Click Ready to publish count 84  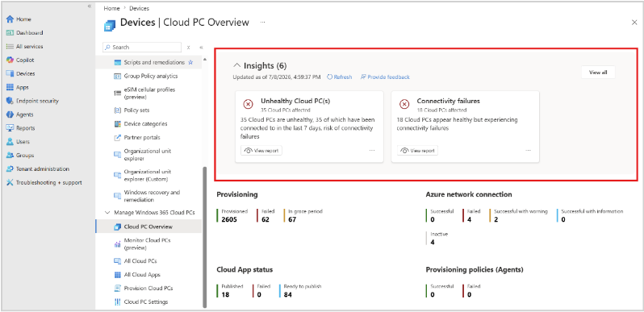point(288,294)
